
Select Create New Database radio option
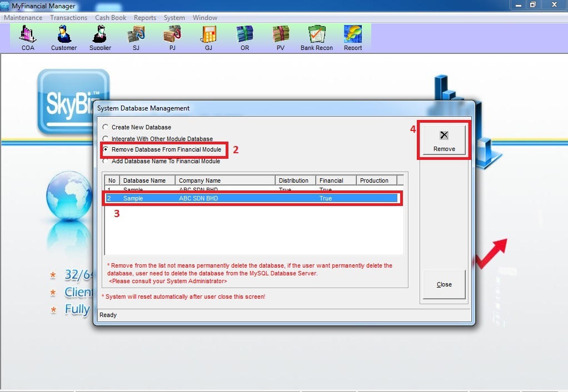click(x=106, y=127)
